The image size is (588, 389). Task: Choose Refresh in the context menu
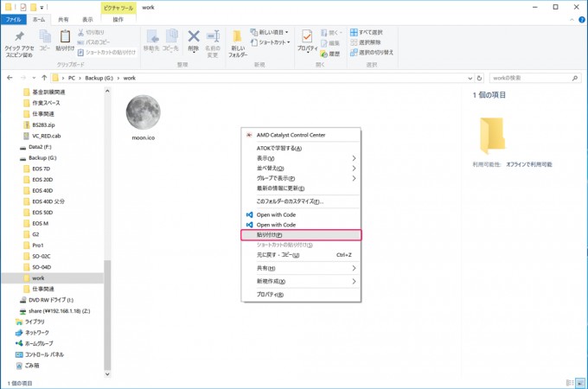tap(301, 188)
